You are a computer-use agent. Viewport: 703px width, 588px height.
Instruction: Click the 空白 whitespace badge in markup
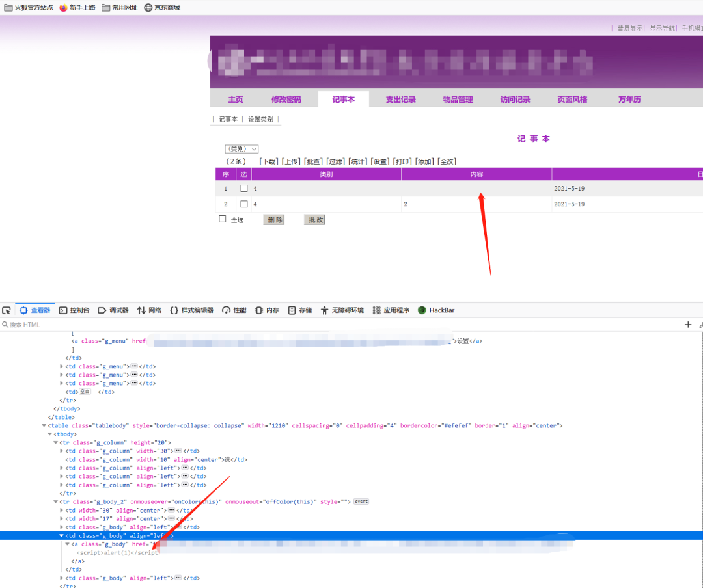pos(85,392)
